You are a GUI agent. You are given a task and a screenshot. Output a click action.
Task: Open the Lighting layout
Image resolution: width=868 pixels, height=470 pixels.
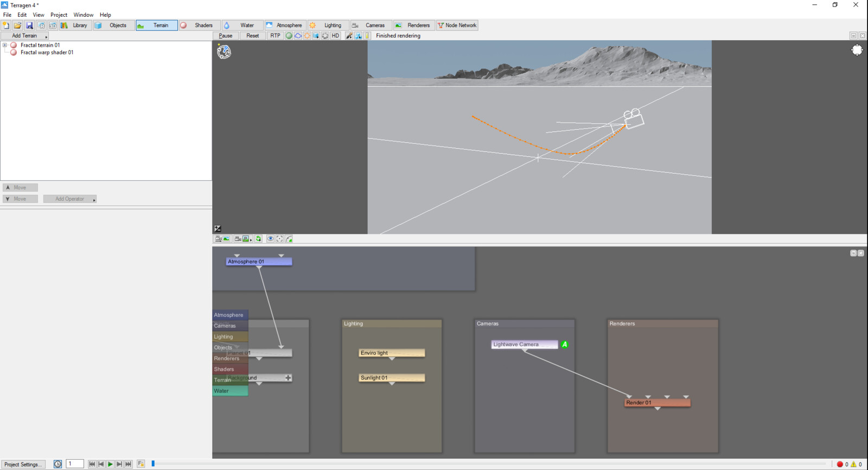pos(328,25)
